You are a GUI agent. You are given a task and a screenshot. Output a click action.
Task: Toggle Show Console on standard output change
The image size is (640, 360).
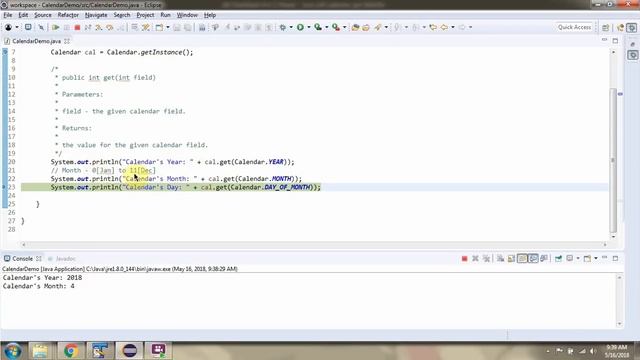(533, 258)
